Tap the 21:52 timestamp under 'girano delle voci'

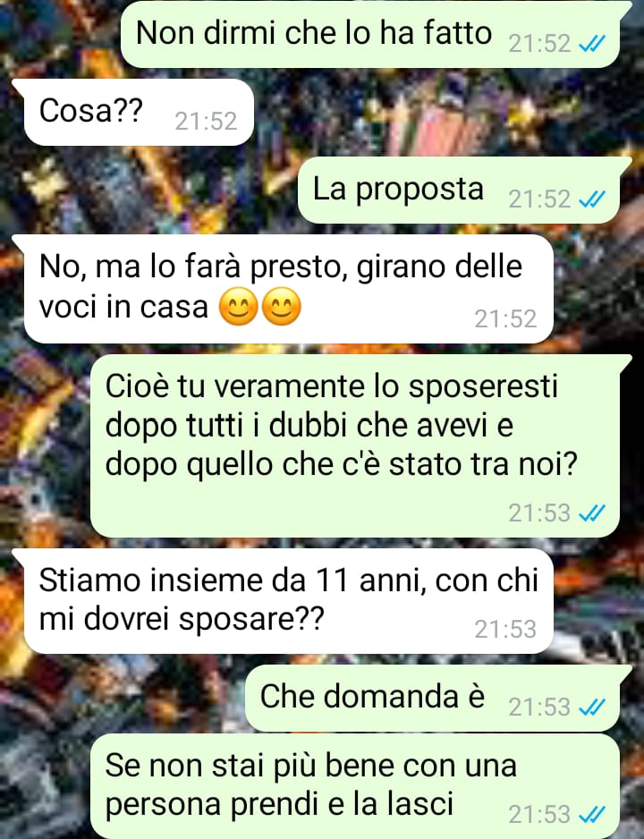pyautogui.click(x=505, y=319)
